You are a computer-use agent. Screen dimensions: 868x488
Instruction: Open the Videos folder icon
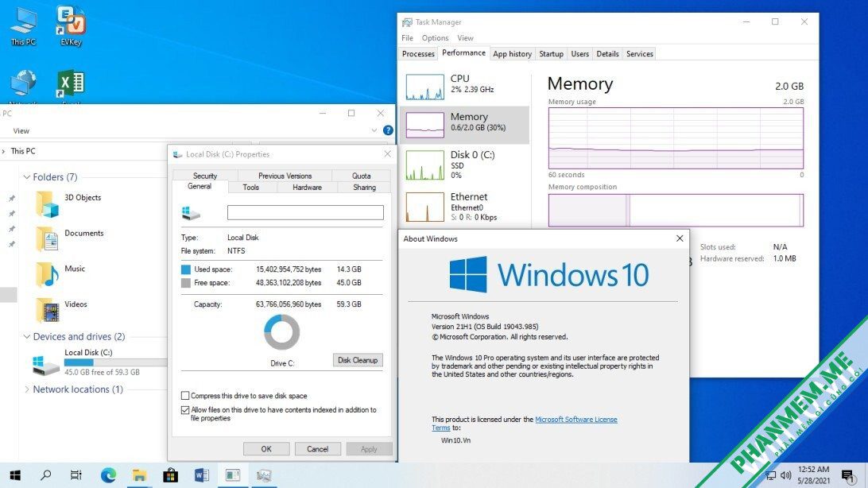coord(47,310)
